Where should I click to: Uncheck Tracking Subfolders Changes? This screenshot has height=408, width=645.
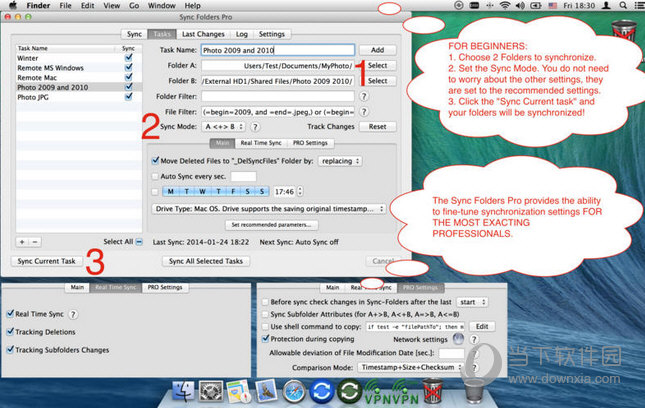coord(10,350)
